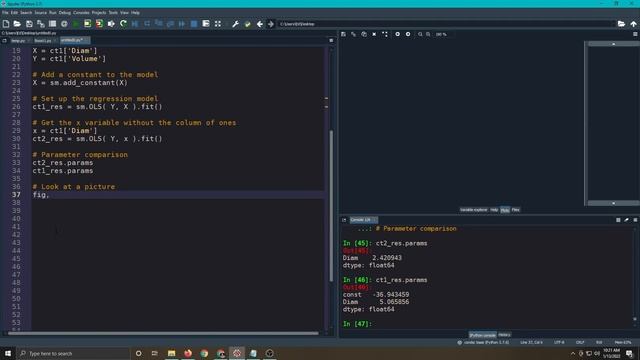The height and width of the screenshot is (360, 640).
Task: Open the Help menu
Action: point(135,13)
